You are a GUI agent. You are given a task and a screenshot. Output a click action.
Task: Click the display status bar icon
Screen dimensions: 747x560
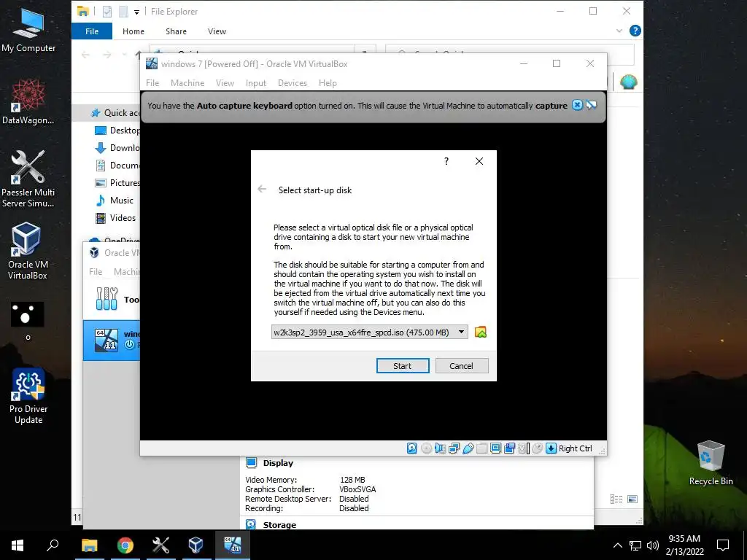point(495,448)
